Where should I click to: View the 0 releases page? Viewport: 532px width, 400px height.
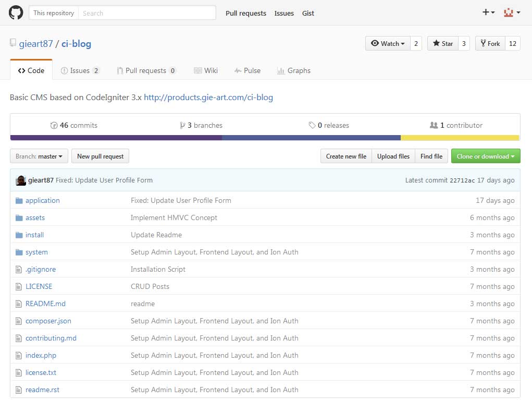tap(328, 125)
